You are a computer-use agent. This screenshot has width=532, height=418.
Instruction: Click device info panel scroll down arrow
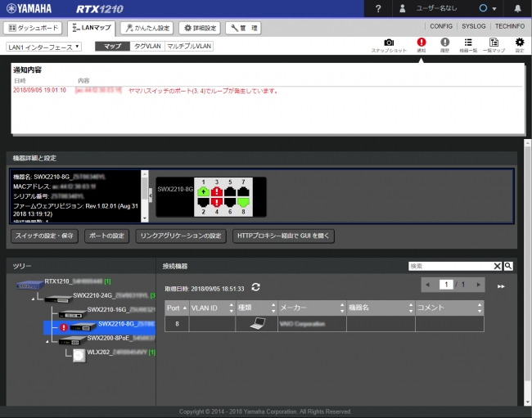click(x=145, y=218)
